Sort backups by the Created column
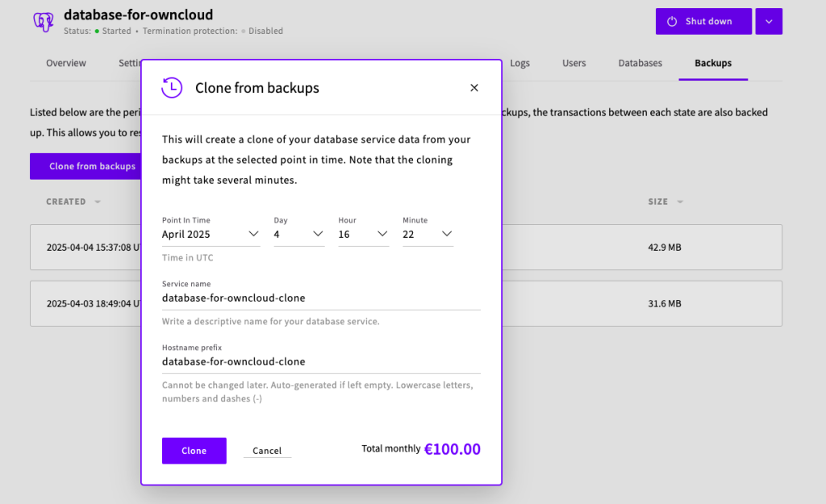826x504 pixels. click(x=73, y=202)
